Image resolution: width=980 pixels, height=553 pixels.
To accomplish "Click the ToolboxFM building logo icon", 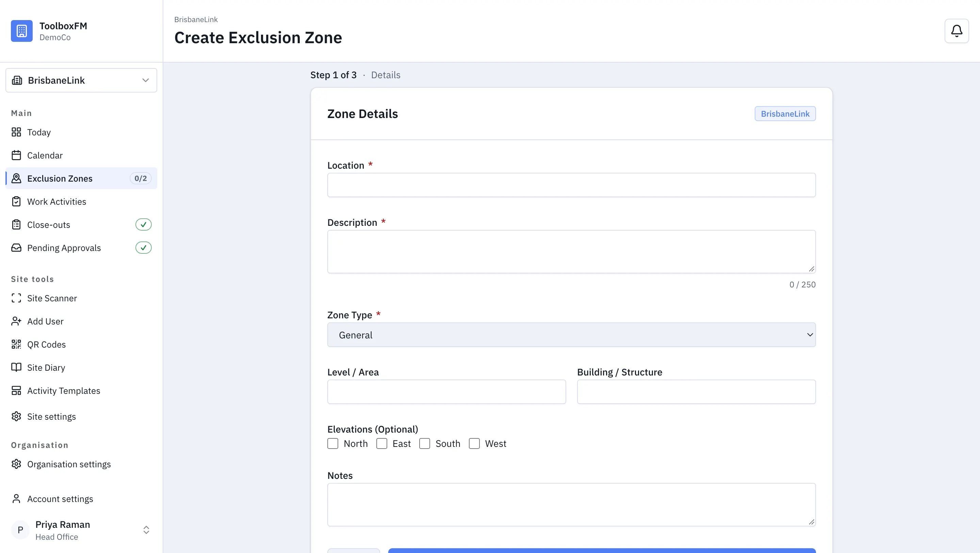I will 22,31.
